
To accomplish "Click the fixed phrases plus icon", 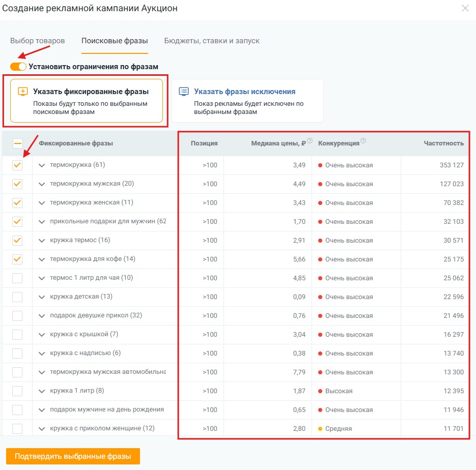I will pyautogui.click(x=23, y=91).
